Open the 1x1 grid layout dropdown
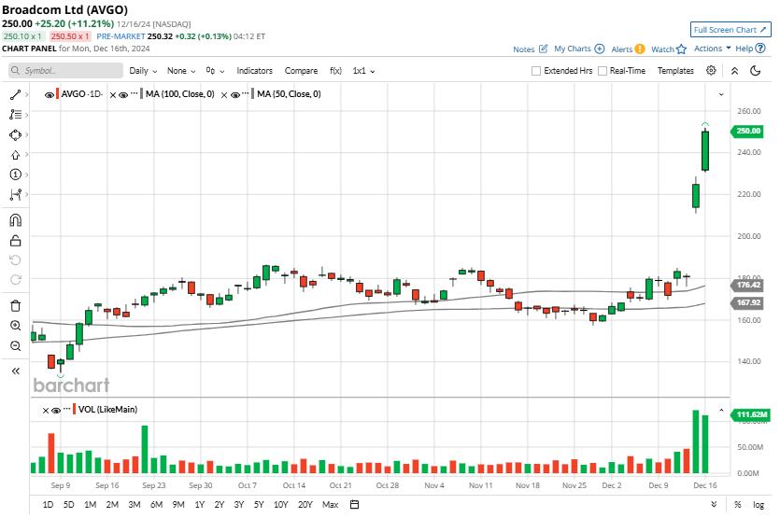Viewport: 780px width, 532px height. [x=363, y=71]
